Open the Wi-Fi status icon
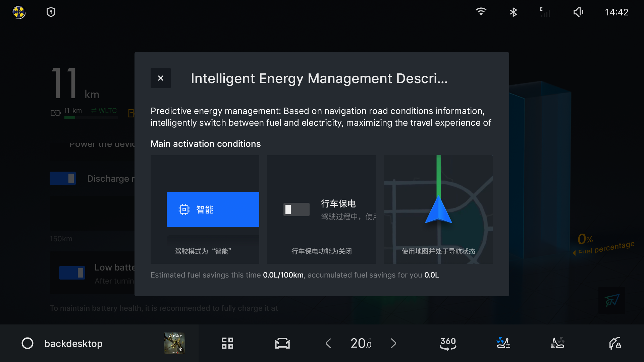Viewport: 644px width, 362px height. [x=481, y=12]
